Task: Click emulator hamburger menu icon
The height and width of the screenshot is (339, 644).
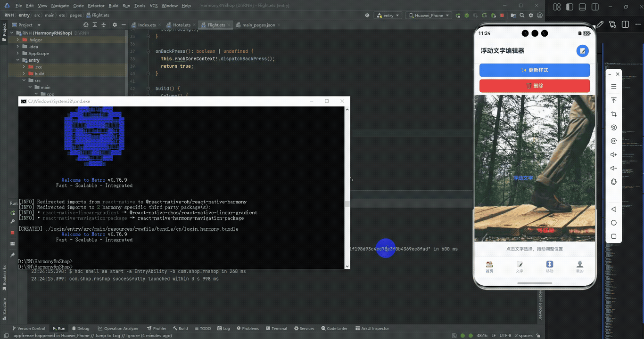Action: pos(613,87)
